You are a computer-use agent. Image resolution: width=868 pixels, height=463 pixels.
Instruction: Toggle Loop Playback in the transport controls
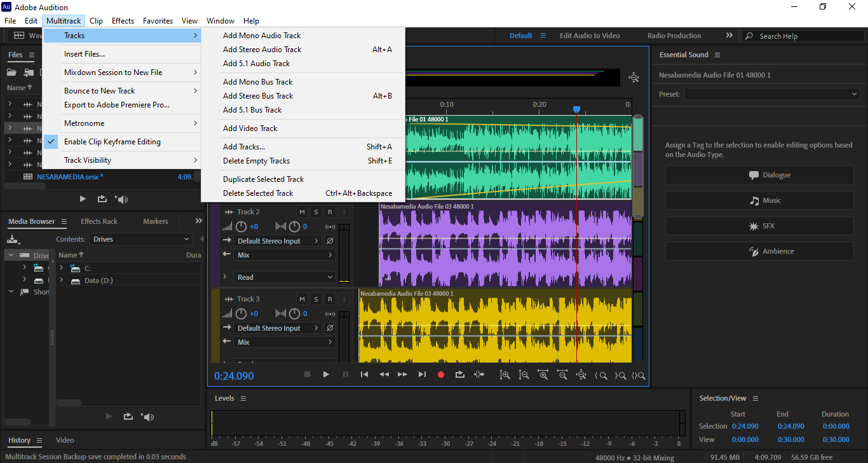pyautogui.click(x=460, y=375)
